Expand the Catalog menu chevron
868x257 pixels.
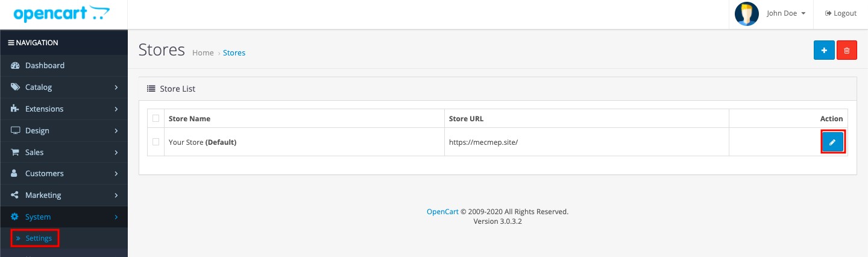point(116,87)
